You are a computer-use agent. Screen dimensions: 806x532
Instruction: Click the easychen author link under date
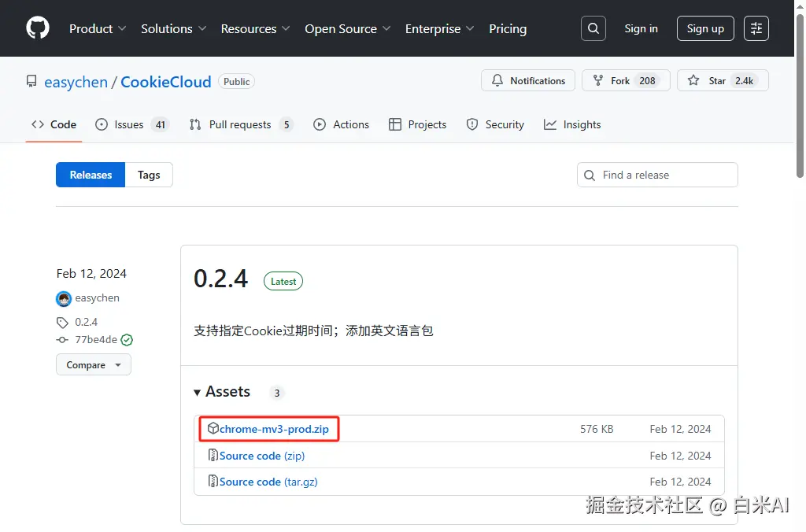97,298
